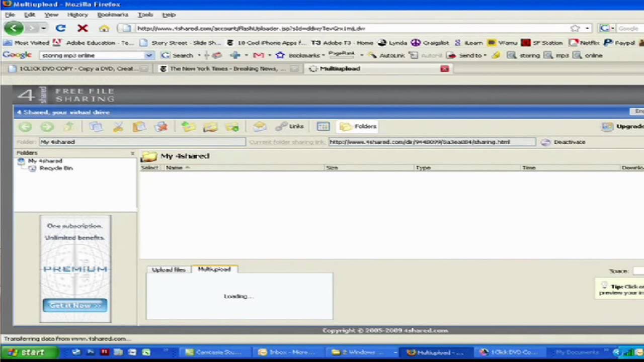The image size is (644, 362).
Task: Click the envelope send icon in 4shared toolbar
Action: click(x=260, y=127)
